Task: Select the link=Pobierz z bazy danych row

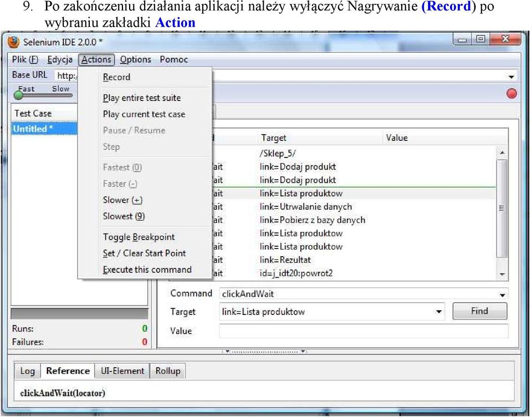Action: coord(353,220)
